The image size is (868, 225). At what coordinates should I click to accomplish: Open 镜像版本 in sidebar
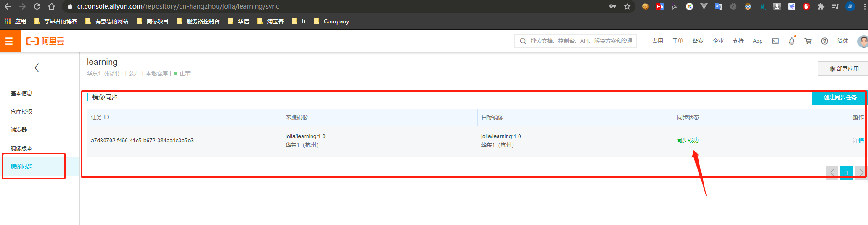click(21, 148)
